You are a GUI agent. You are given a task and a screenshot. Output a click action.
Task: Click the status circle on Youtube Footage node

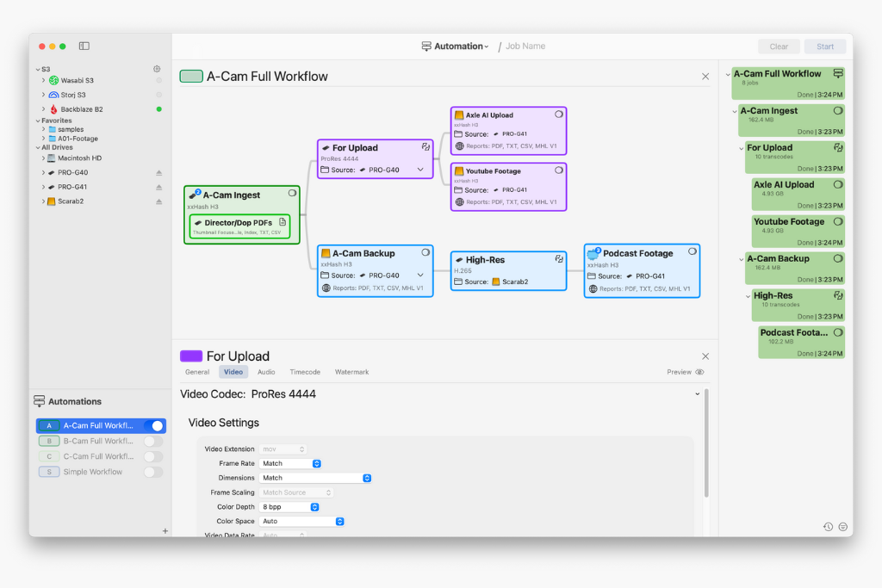pos(558,170)
